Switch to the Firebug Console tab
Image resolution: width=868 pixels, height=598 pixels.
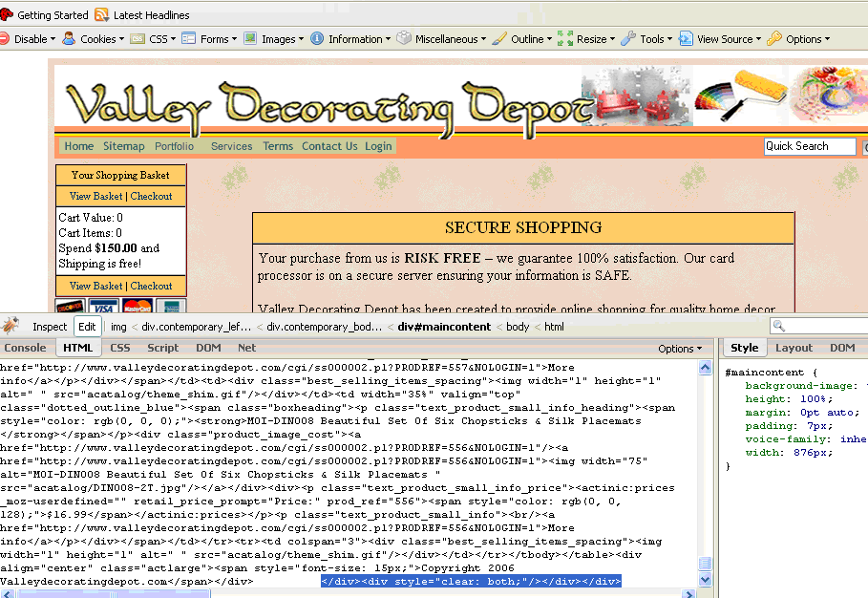25,349
